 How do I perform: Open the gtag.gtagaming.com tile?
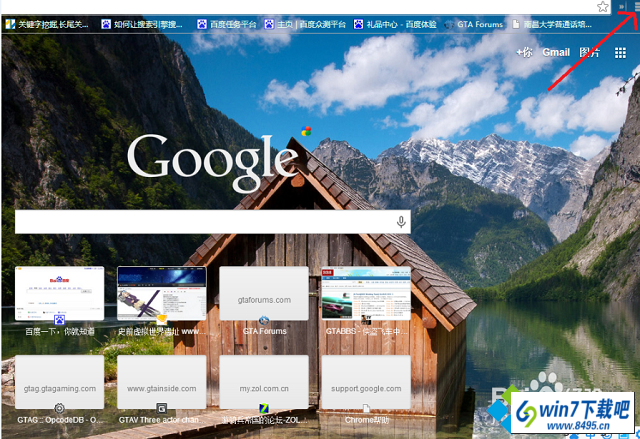(x=60, y=382)
